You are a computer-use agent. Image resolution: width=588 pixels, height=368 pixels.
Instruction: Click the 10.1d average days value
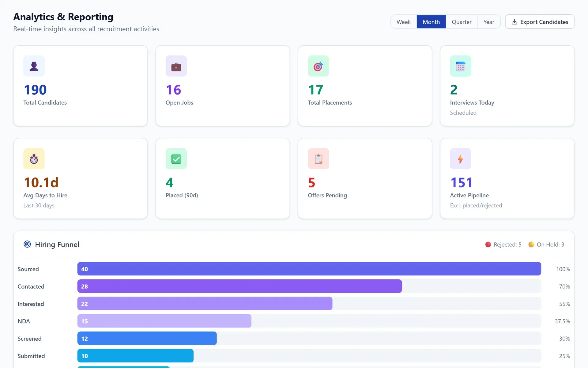(41, 183)
